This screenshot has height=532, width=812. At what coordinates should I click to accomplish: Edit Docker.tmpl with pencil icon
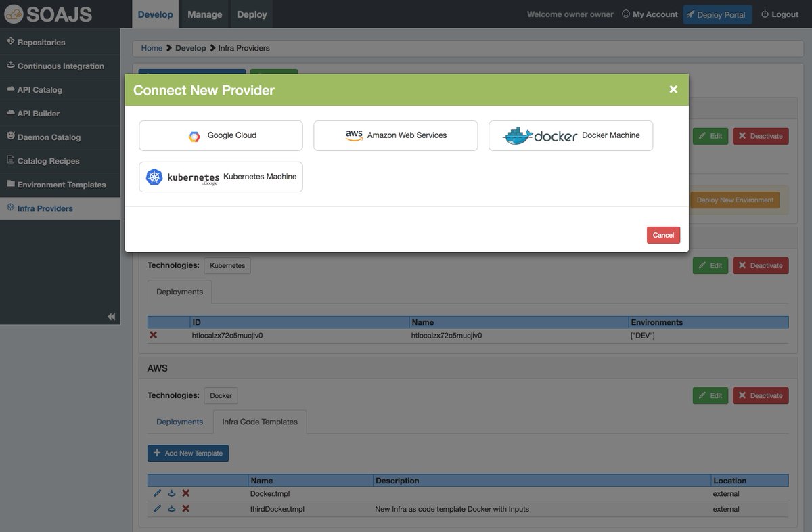158,493
